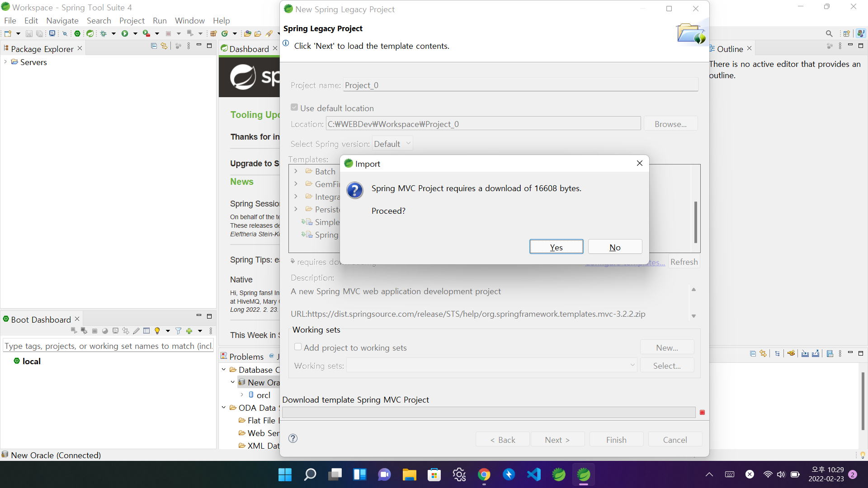Click the wizard help question mark icon
868x488 pixels.
(x=293, y=438)
